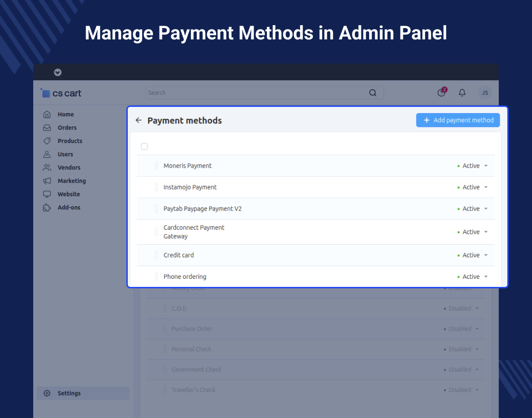Grab the drag handle of Credit card
Screen dimensions: 532x418
pos(156,255)
